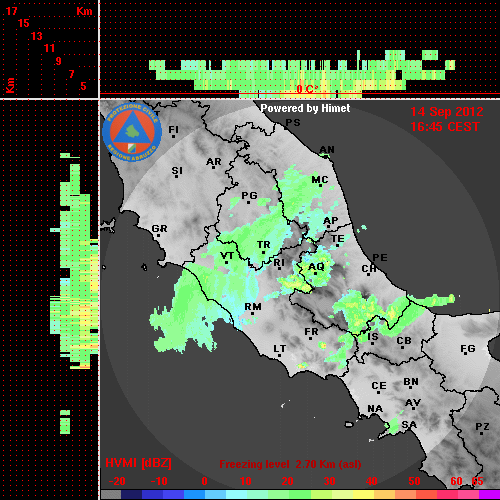Screen dimensions: 500x500
Task: Click the '-10' dBZ scale value
Action: point(159,481)
